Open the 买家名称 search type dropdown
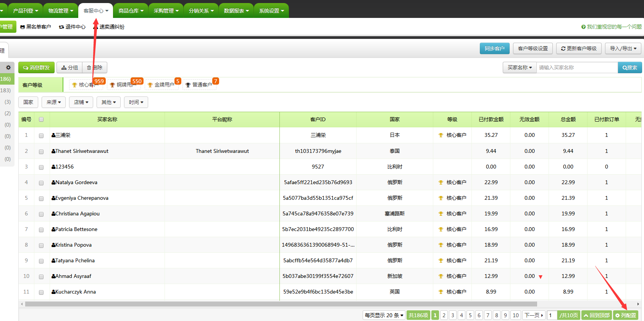 (520, 67)
